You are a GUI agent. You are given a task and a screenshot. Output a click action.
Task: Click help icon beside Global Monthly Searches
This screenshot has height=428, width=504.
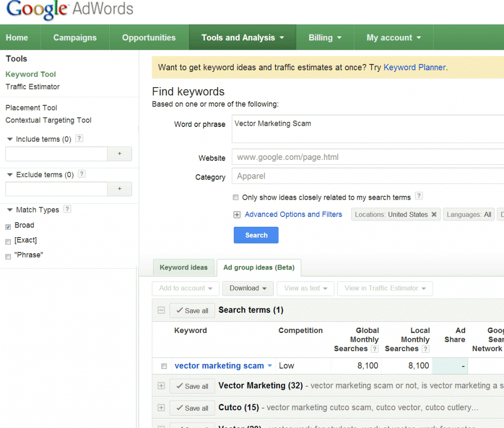coord(375,349)
